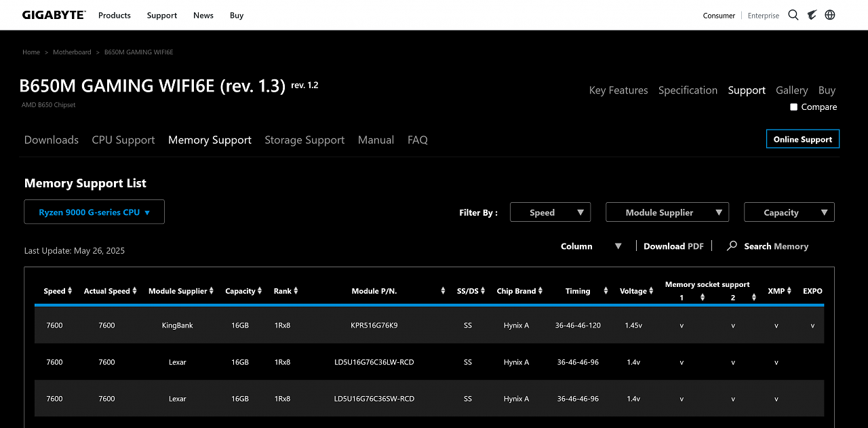Switch to the Downloads tab

coord(52,140)
